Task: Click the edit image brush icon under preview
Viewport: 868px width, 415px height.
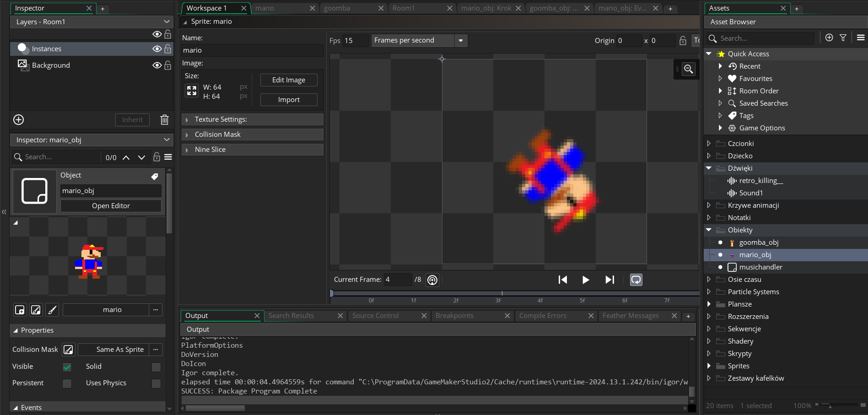Action: (52, 310)
